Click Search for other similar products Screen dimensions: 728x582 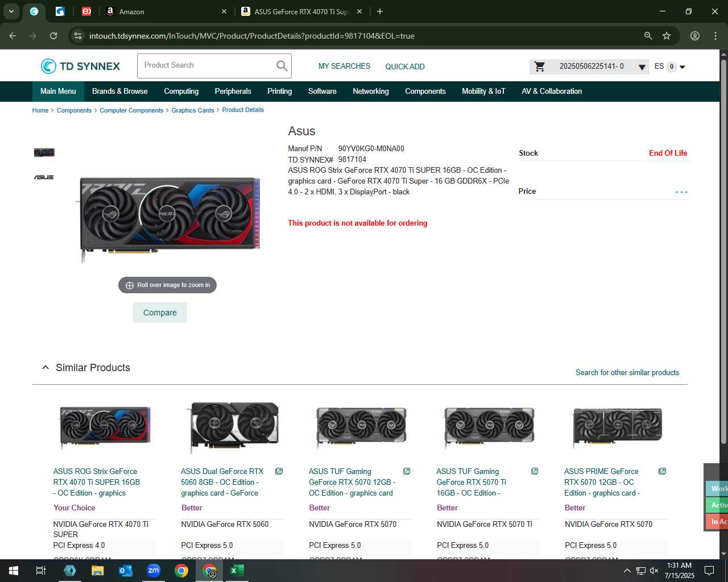tap(627, 373)
